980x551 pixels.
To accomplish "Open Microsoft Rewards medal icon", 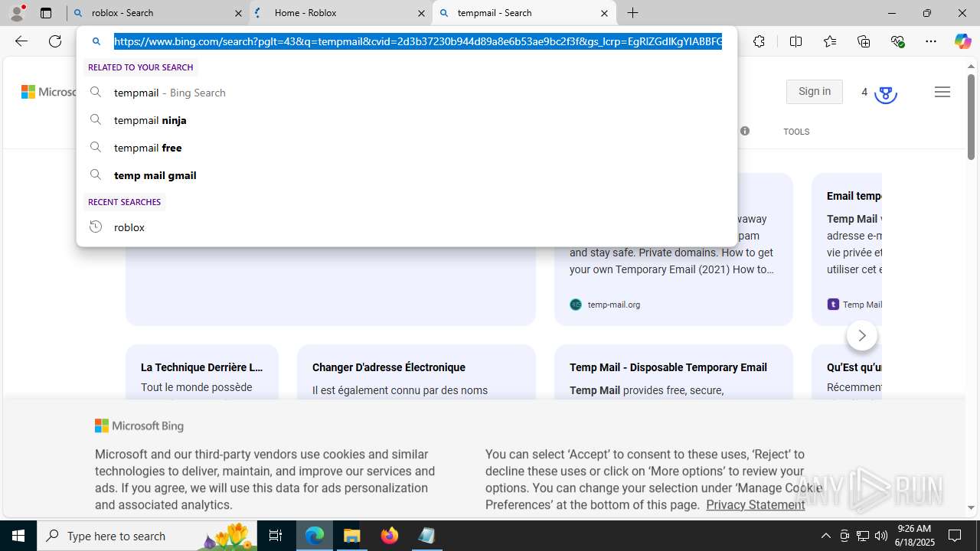I will point(885,93).
